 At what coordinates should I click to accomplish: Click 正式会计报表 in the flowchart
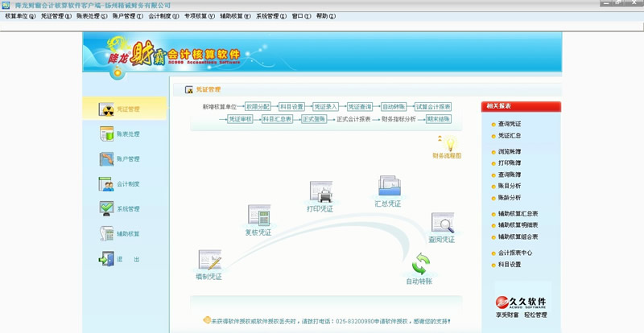pos(353,119)
